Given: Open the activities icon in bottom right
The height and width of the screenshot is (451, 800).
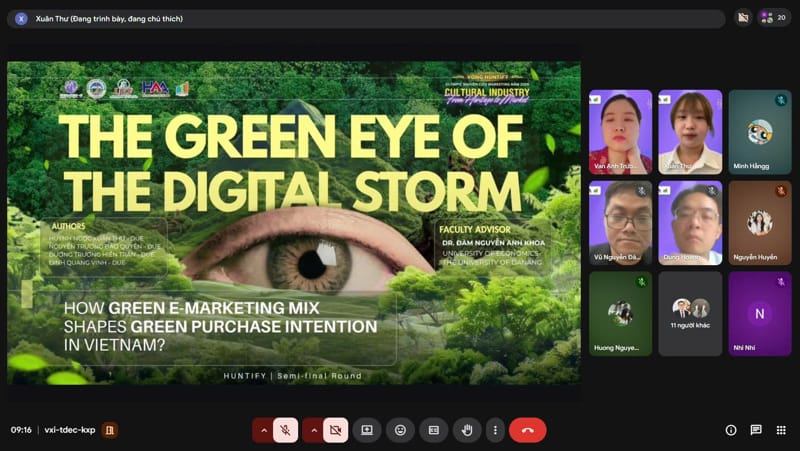Looking at the screenshot, I should click(x=781, y=430).
